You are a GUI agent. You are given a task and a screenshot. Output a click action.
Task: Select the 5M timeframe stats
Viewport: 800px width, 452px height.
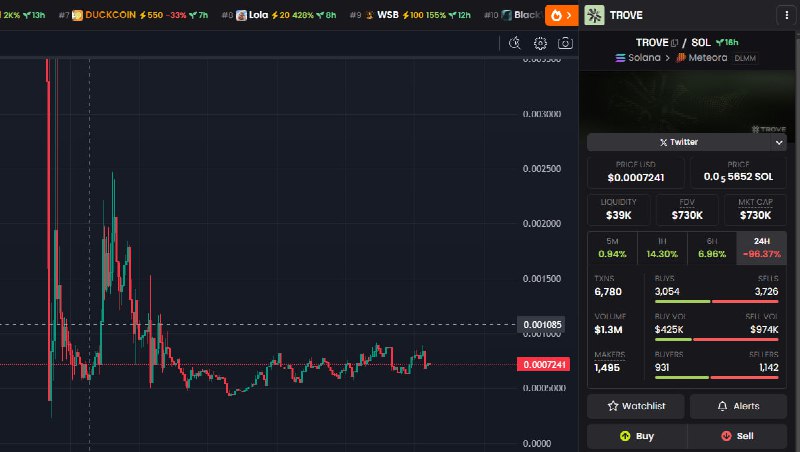[x=612, y=248]
